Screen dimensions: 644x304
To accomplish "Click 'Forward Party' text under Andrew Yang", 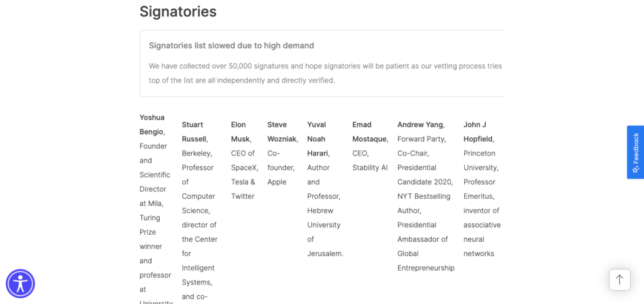I will click(x=421, y=139).
